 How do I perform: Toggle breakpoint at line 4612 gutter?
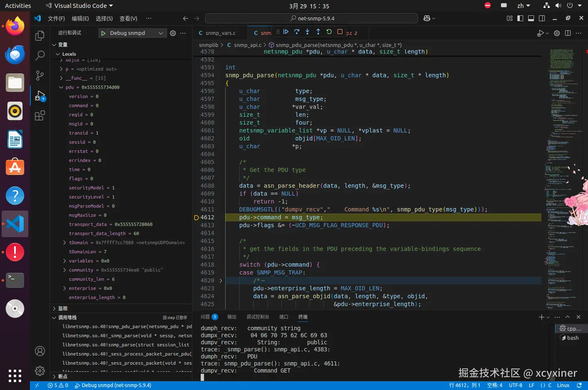coord(197,217)
